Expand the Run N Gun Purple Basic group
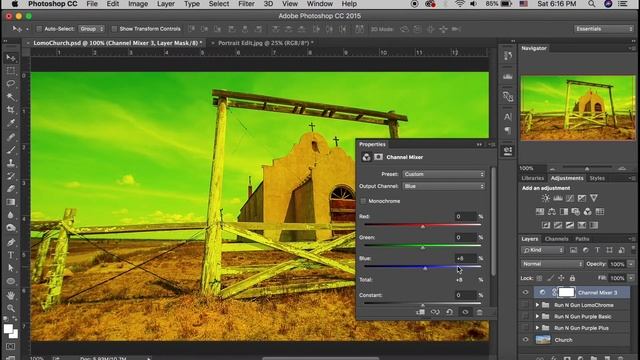 [537, 316]
